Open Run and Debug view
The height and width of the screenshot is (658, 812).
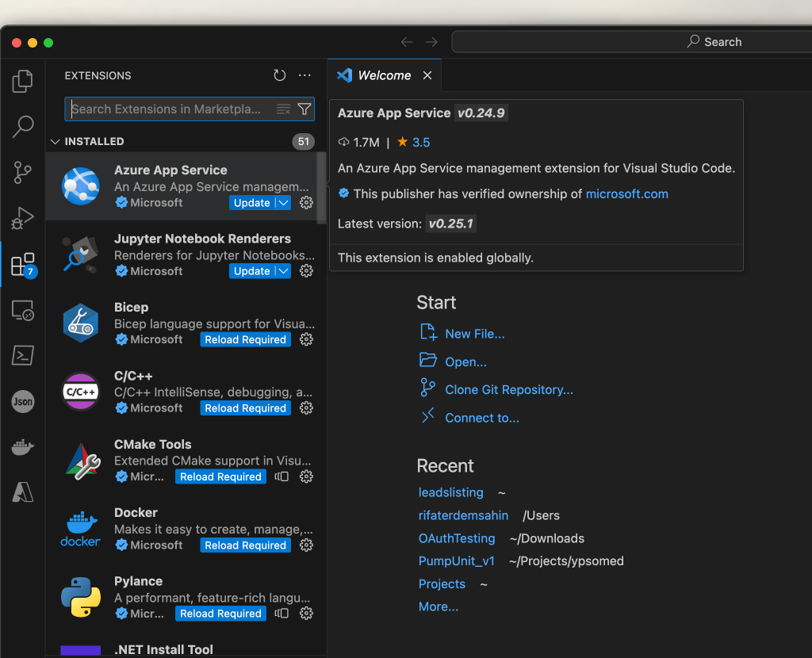pyautogui.click(x=22, y=217)
